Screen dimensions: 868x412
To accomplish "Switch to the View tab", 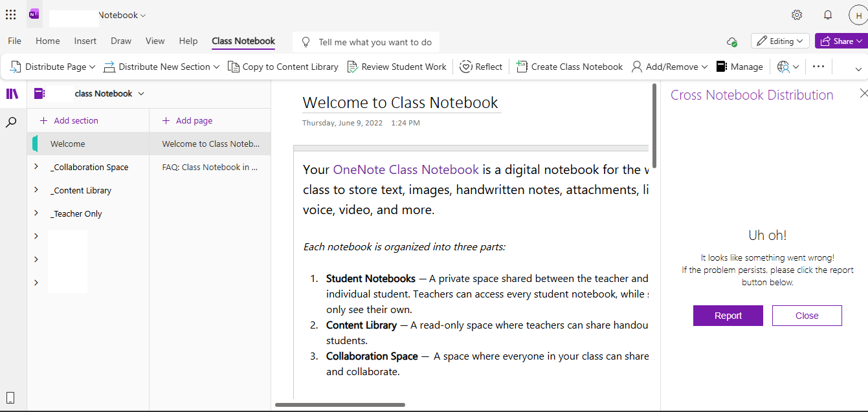I will point(155,41).
